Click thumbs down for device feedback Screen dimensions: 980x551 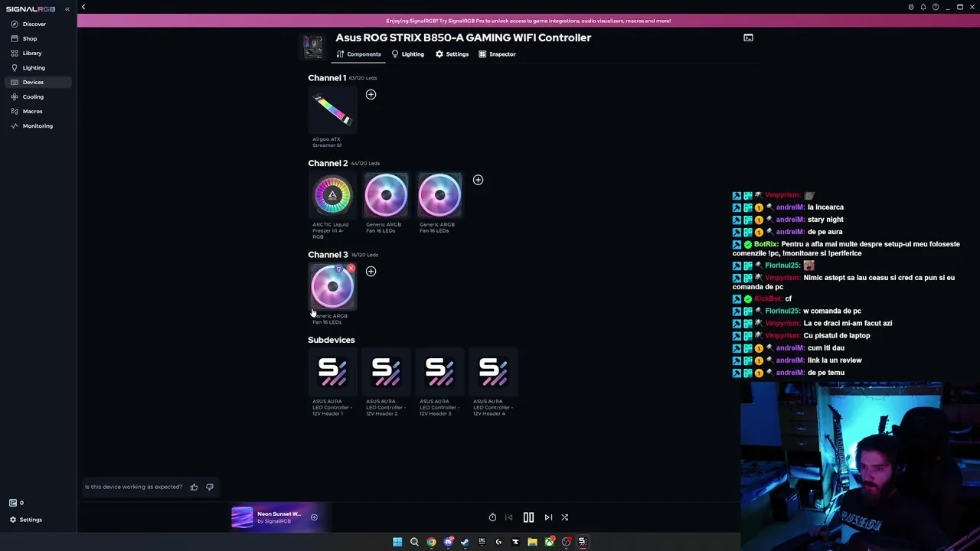point(209,487)
